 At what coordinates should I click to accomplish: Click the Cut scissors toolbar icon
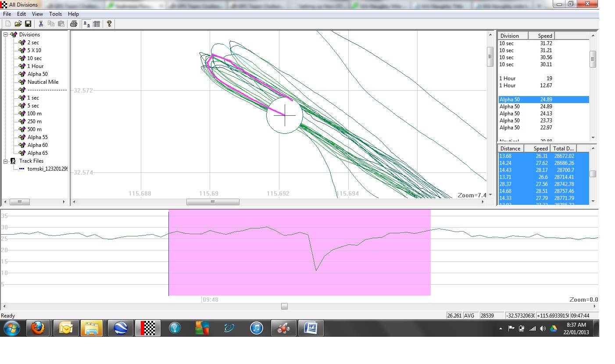pos(41,24)
